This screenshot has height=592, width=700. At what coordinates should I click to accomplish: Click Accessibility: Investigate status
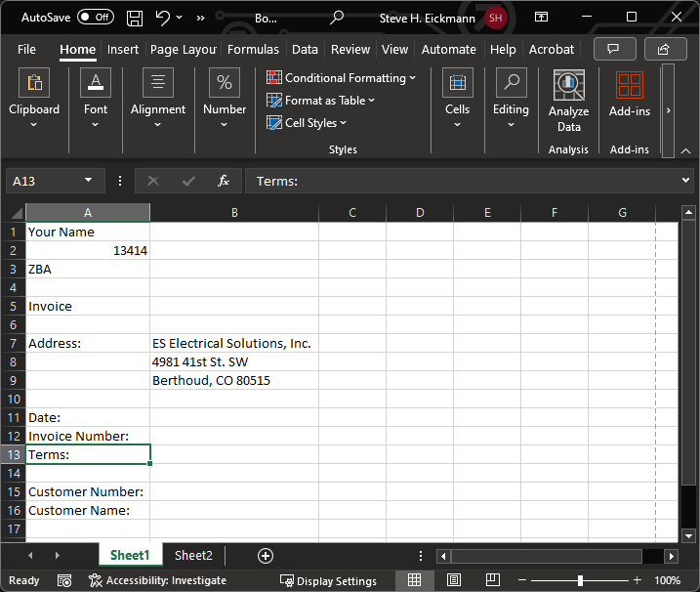tap(157, 580)
